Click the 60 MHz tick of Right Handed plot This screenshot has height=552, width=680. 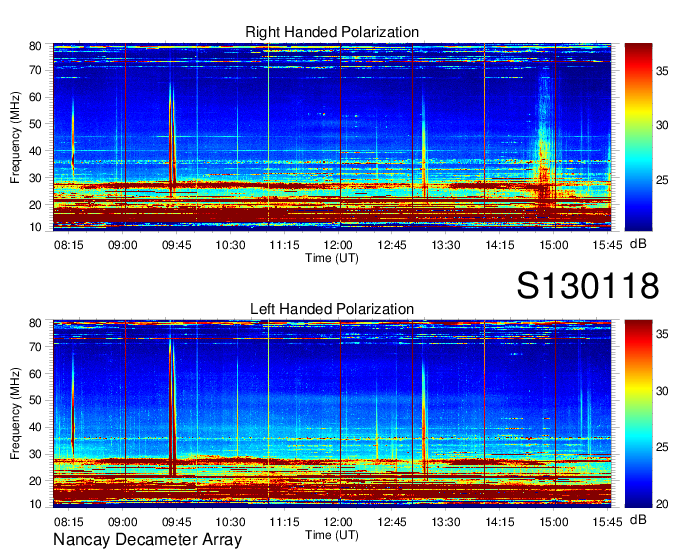(x=35, y=98)
